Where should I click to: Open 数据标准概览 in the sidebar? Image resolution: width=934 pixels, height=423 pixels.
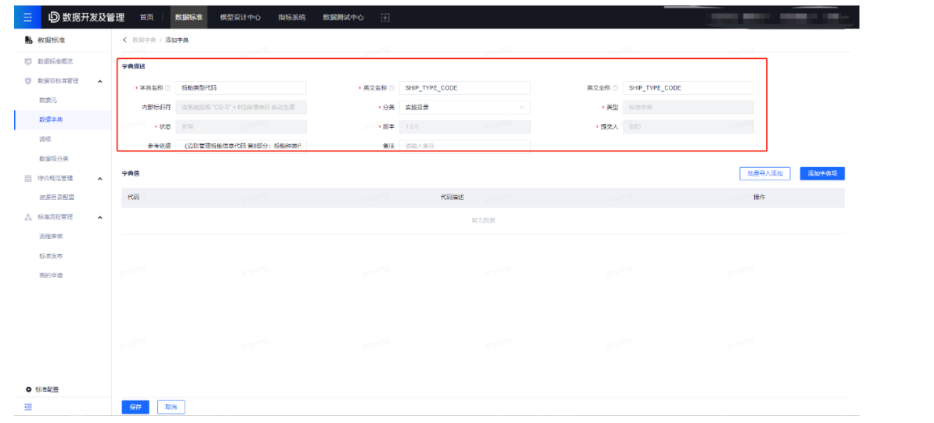point(55,61)
